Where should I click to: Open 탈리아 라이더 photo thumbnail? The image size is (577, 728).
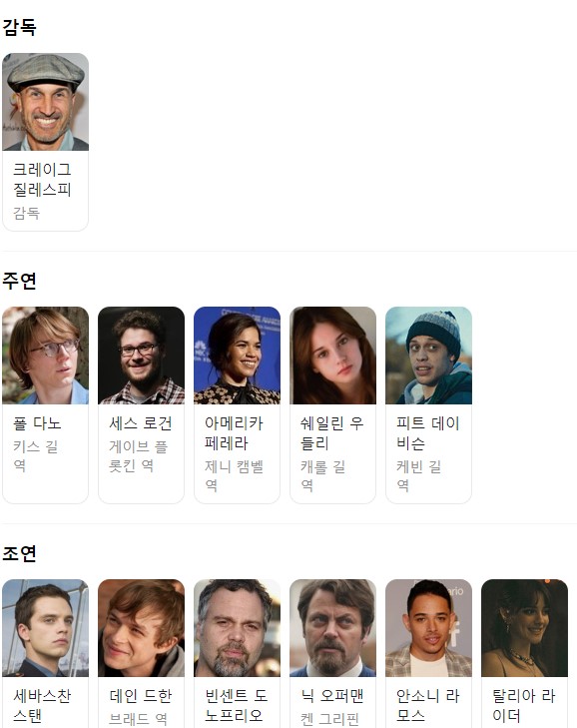pos(524,628)
